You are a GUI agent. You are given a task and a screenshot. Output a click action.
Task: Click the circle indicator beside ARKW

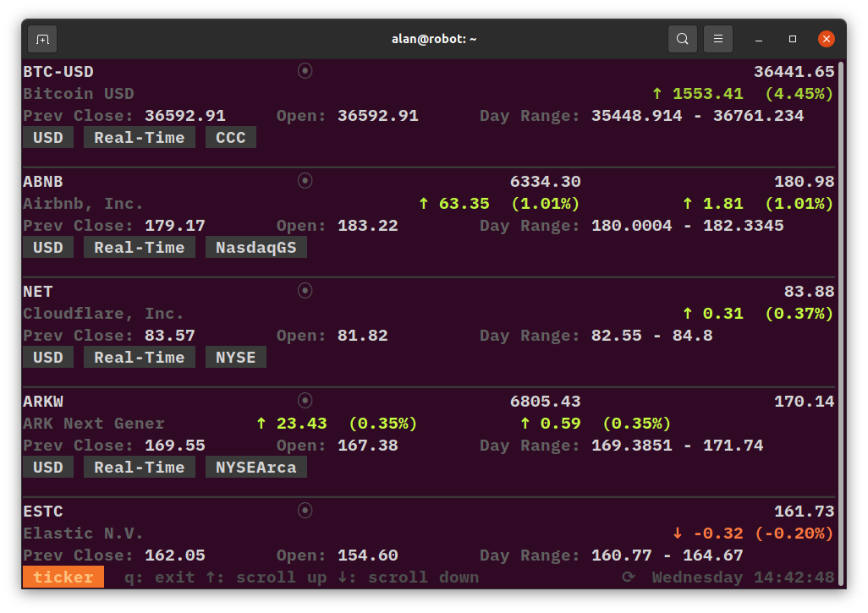coord(305,401)
